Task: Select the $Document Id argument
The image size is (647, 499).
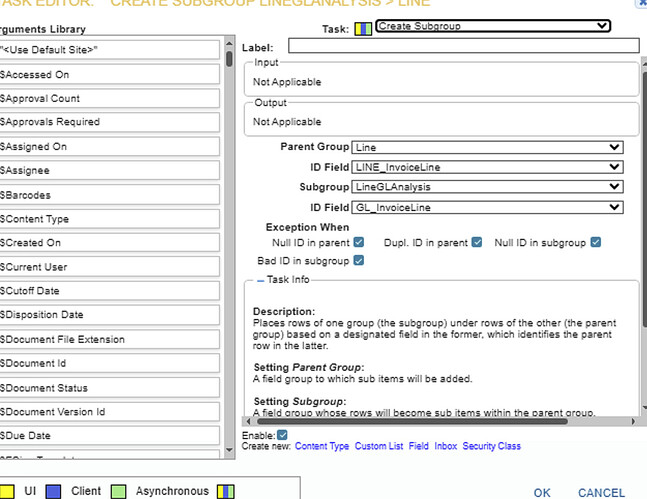Action: pos(109,363)
